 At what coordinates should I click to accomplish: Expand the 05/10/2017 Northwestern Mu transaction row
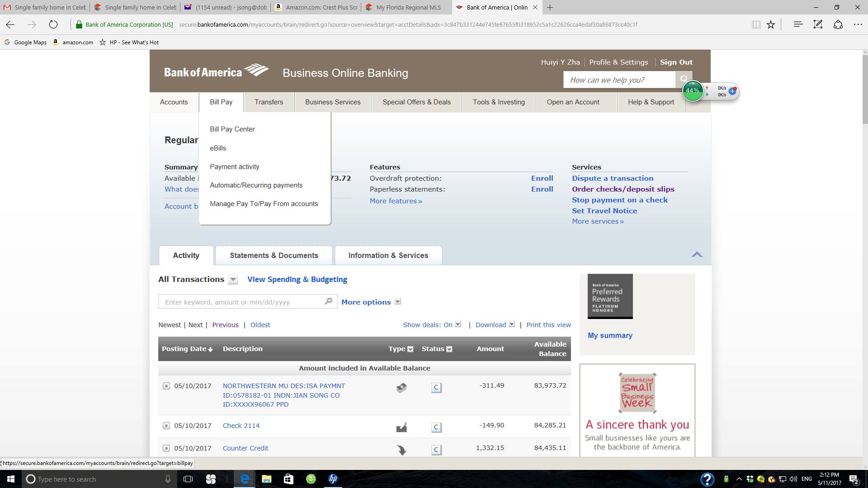pos(166,386)
